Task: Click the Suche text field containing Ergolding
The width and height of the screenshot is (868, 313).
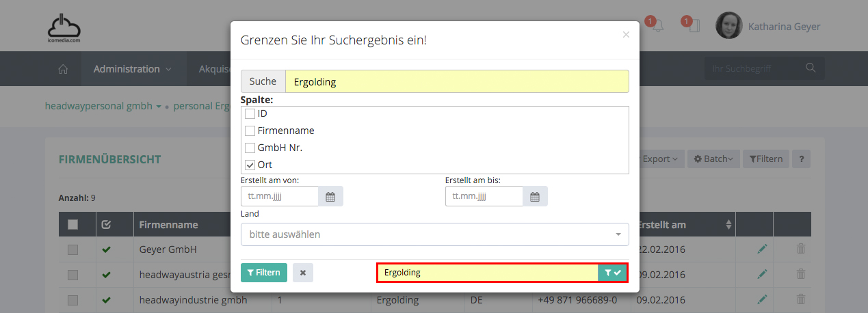Action: pyautogui.click(x=456, y=81)
